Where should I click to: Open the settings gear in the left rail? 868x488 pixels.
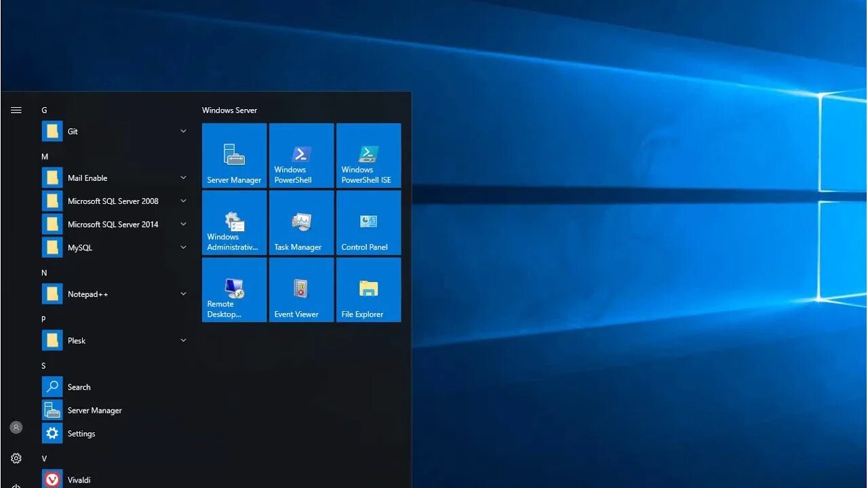pyautogui.click(x=16, y=458)
